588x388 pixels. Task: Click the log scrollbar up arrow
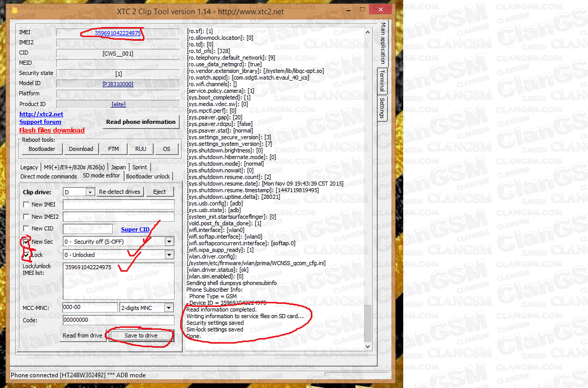click(x=368, y=32)
